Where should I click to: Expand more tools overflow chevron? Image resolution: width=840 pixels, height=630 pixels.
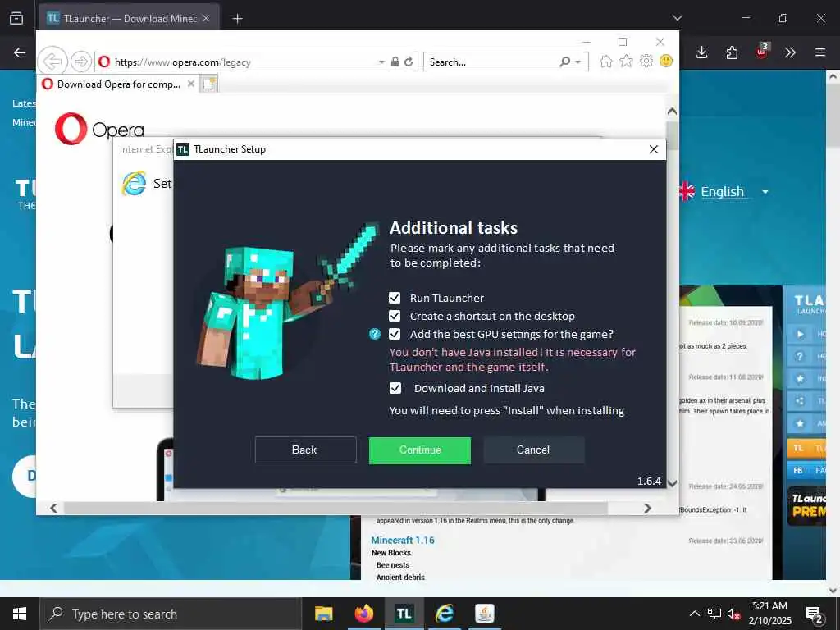[x=790, y=52]
